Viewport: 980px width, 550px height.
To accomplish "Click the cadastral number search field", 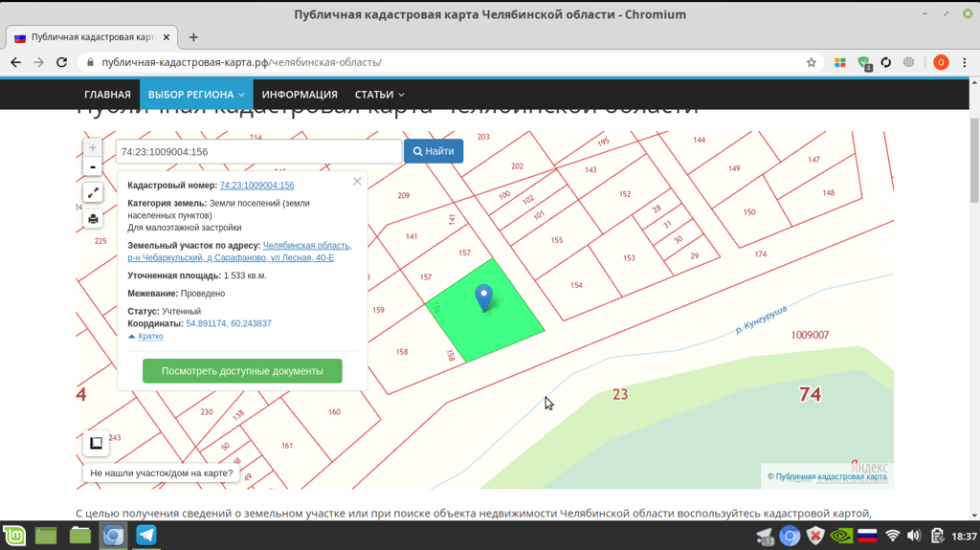I will tap(258, 151).
